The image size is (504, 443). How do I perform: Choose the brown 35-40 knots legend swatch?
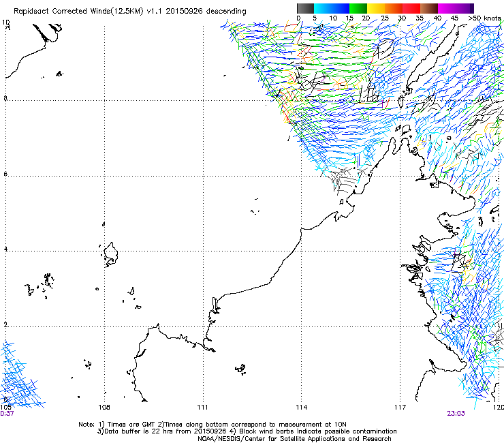[429, 8]
